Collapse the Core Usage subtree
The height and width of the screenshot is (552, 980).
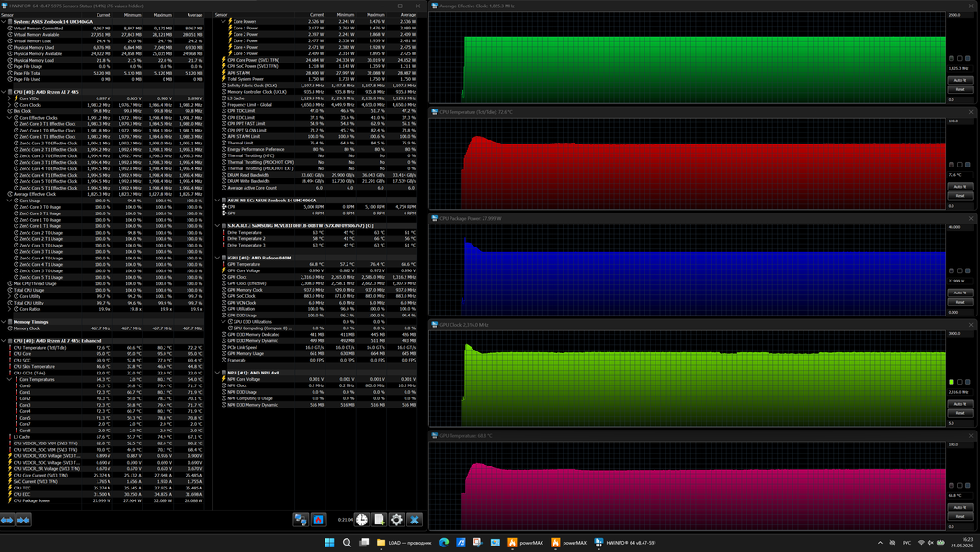pyautogui.click(x=9, y=201)
